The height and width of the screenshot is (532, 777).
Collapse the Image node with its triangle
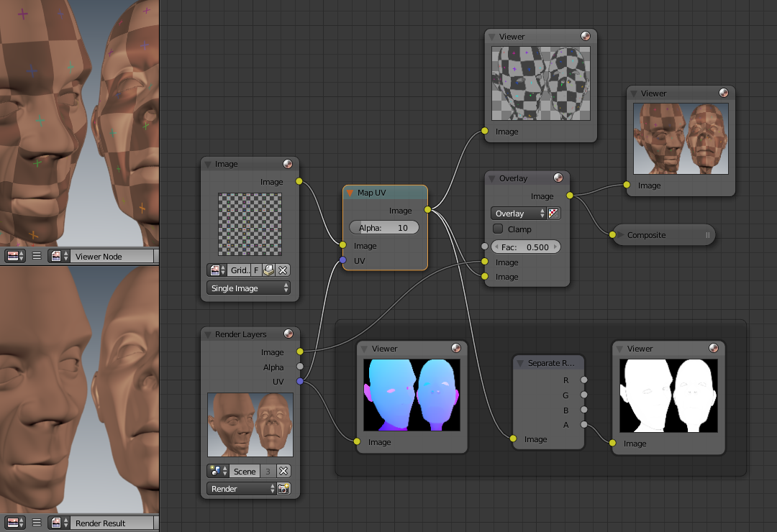point(208,164)
